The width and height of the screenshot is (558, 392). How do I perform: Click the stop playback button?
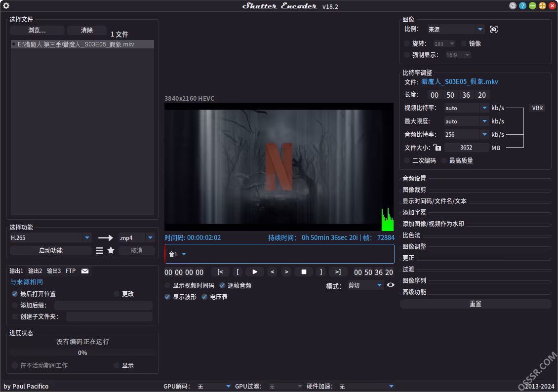pos(304,272)
